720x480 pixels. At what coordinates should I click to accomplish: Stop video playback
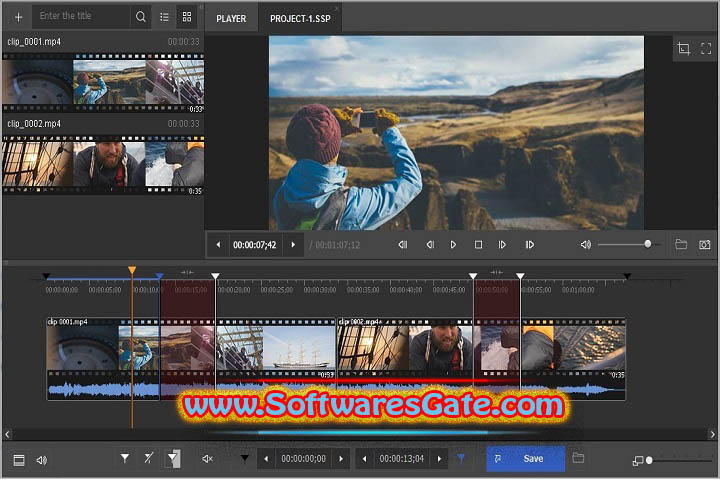point(478,245)
